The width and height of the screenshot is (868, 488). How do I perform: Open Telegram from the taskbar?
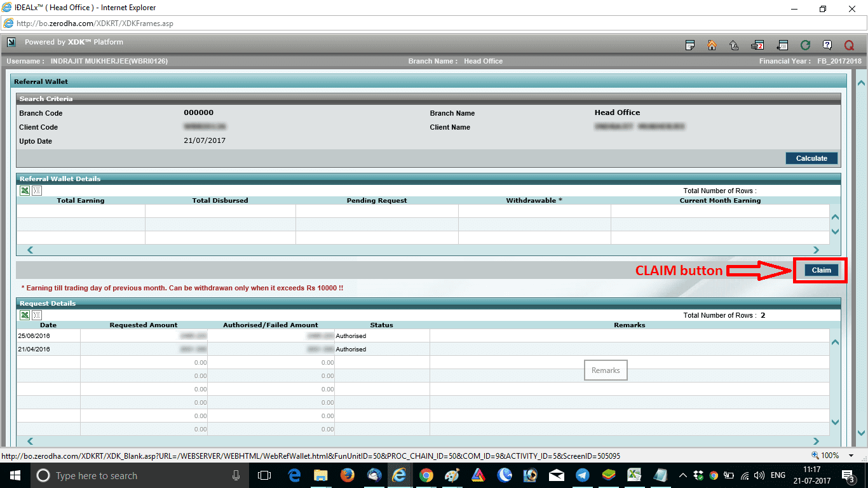pos(583,475)
